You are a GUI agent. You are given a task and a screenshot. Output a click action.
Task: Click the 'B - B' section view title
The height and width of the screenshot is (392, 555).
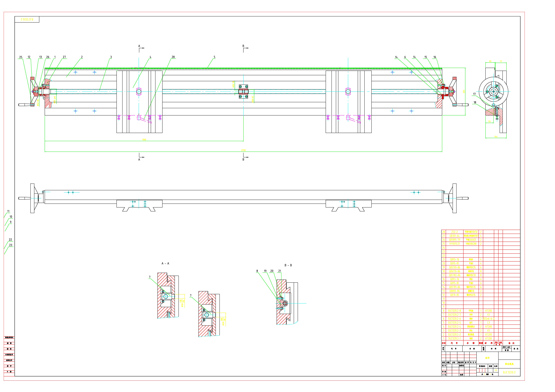288,265
